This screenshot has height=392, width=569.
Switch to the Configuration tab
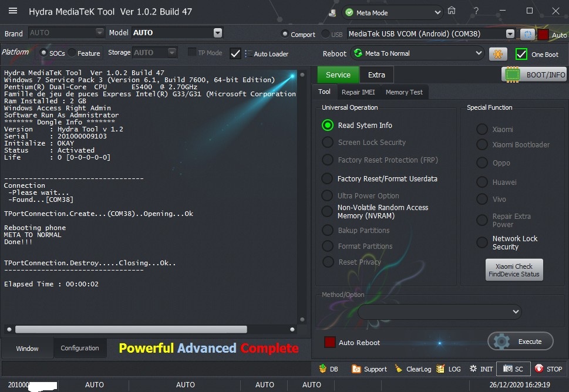point(80,348)
